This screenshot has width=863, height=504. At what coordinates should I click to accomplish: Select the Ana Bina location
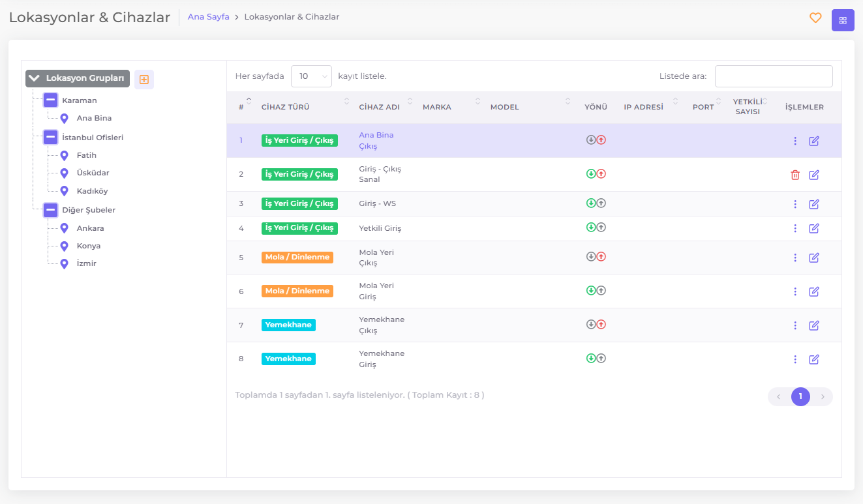click(x=94, y=118)
